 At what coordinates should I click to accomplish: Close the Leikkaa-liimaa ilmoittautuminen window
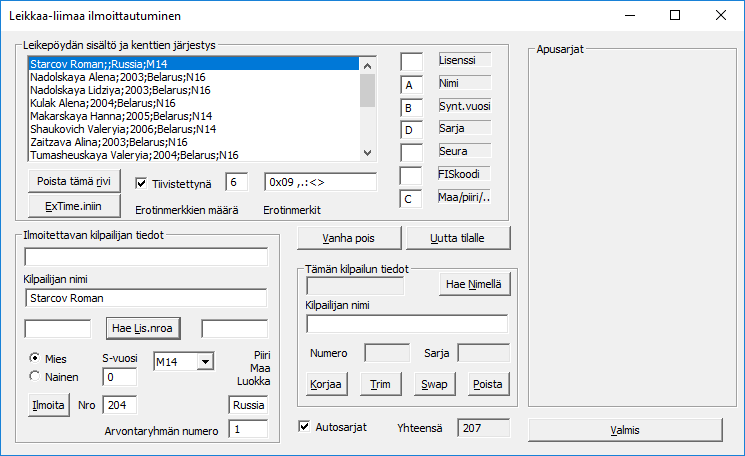pos(720,15)
